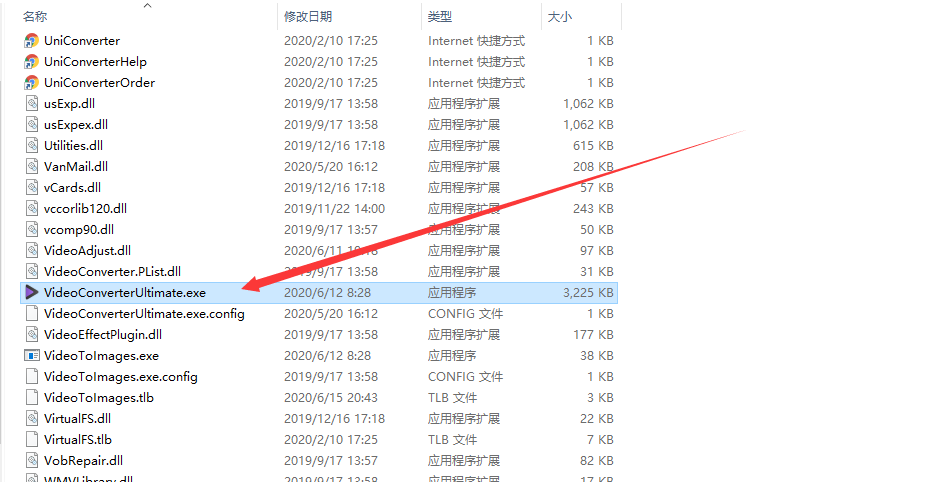
Task: Select the file name VirtualFS.tlb
Action: (78, 440)
